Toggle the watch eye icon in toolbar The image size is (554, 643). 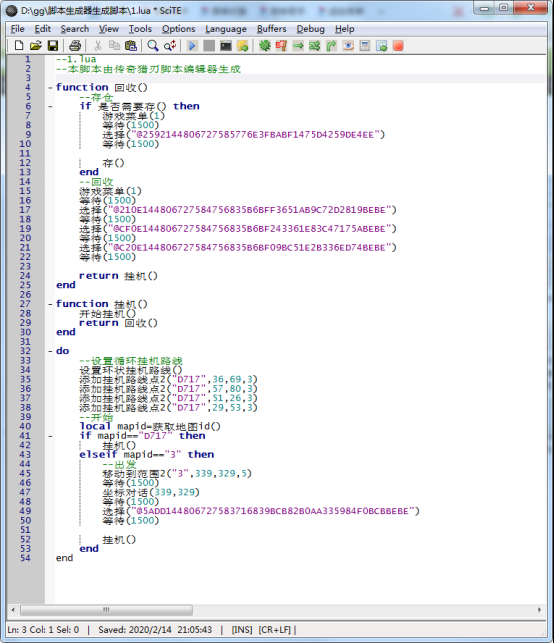[x=348, y=46]
